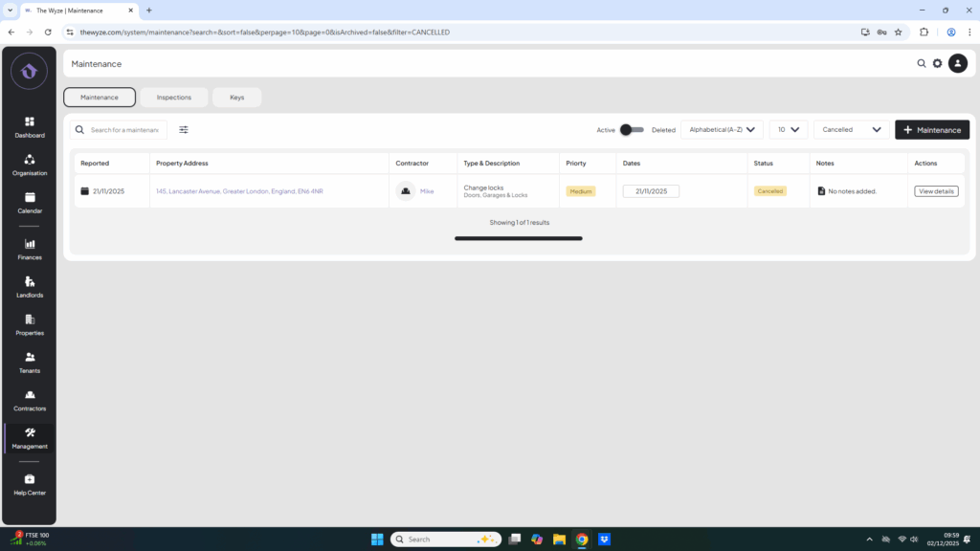Screen dimensions: 980x551
Task: Open the 145, Lancaster Avenue property link
Action: [239, 191]
